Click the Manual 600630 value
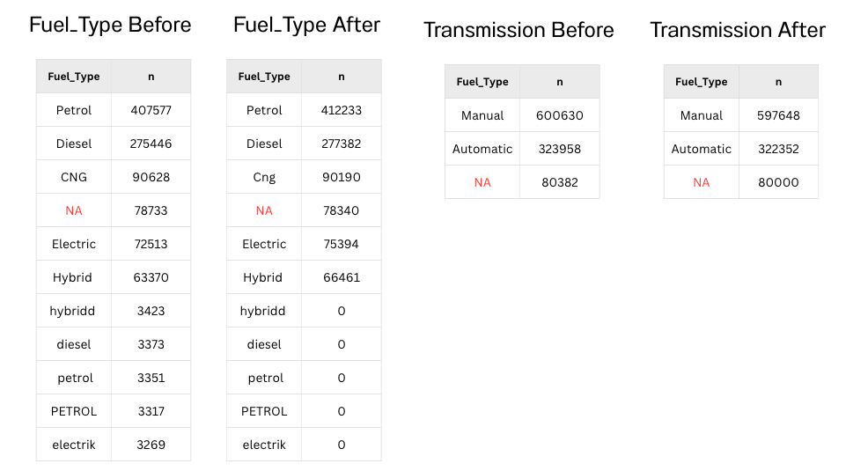The width and height of the screenshot is (868, 471). (x=560, y=115)
